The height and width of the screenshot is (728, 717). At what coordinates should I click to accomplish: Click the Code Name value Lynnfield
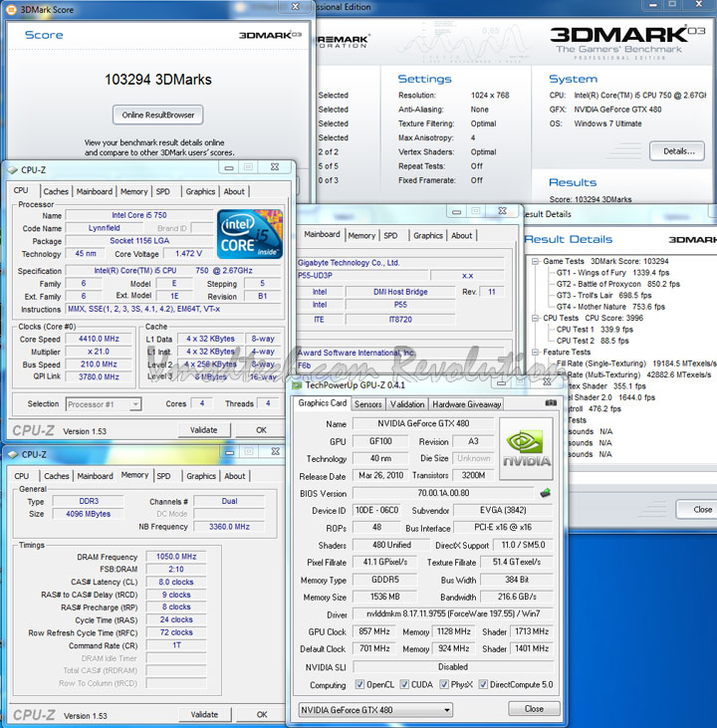click(104, 228)
